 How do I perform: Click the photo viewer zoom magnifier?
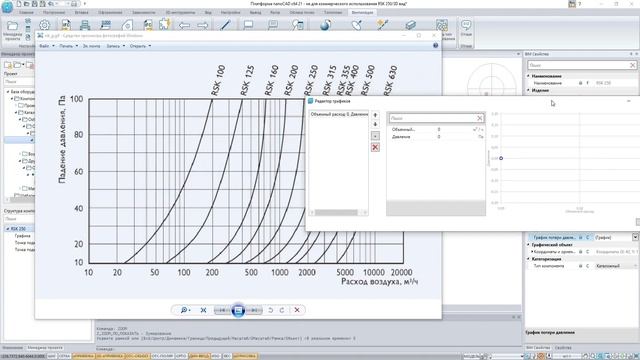[x=184, y=310]
